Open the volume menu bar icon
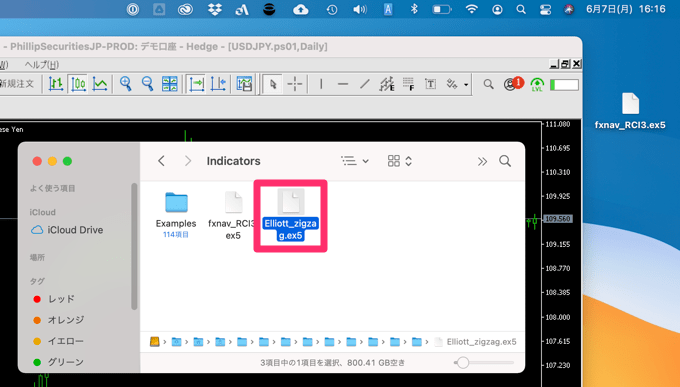 coord(360,9)
